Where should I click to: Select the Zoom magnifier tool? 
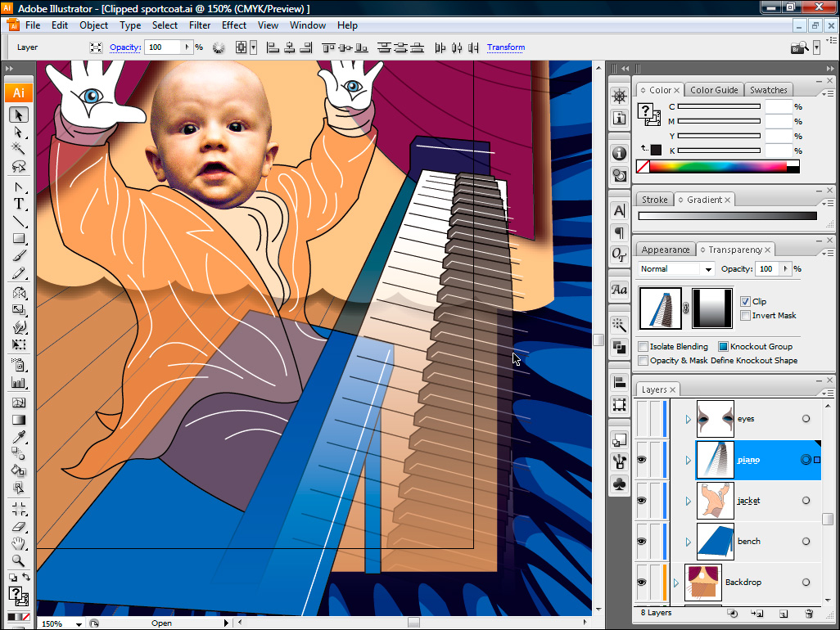pyautogui.click(x=18, y=560)
